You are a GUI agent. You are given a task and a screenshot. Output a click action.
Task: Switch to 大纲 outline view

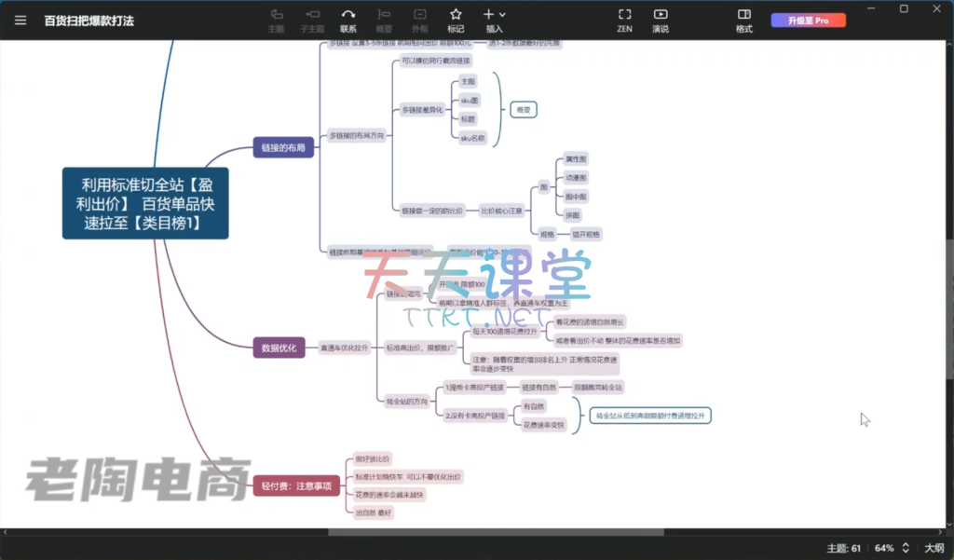(934, 548)
